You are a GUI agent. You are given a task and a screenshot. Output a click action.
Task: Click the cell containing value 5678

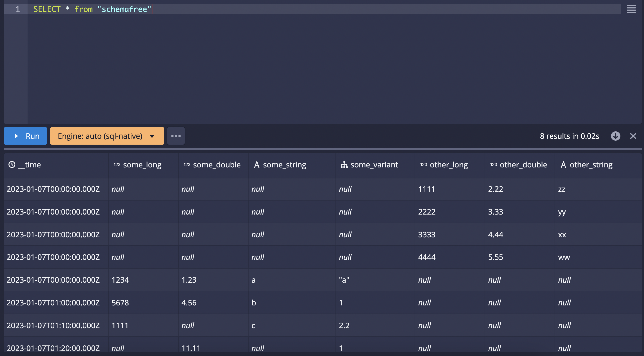(120, 303)
